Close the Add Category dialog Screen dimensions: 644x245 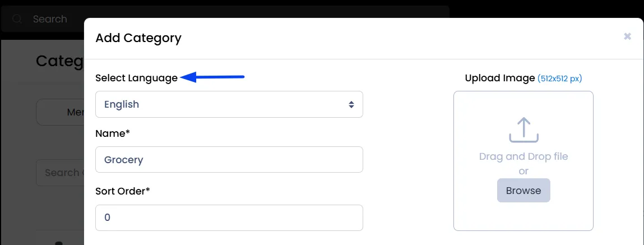tap(627, 36)
